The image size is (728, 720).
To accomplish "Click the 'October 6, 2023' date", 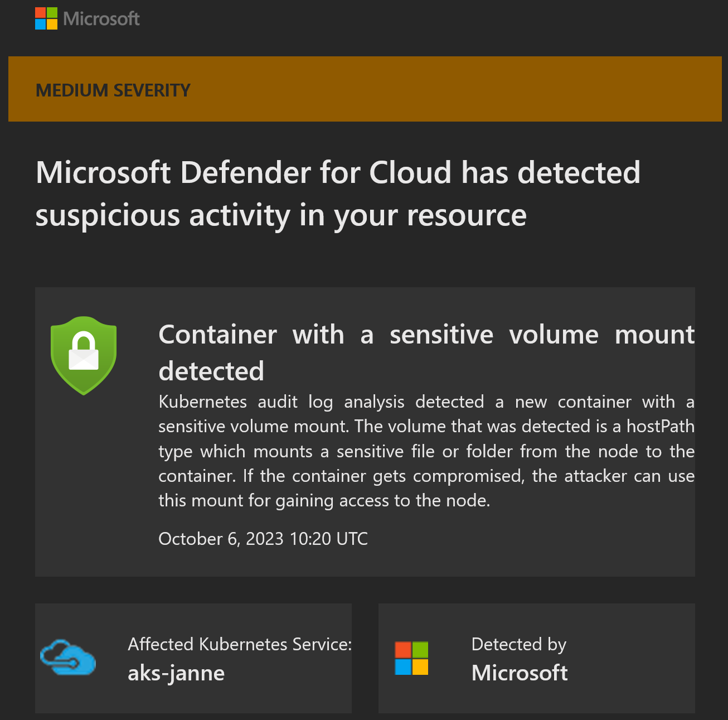I will pyautogui.click(x=221, y=539).
